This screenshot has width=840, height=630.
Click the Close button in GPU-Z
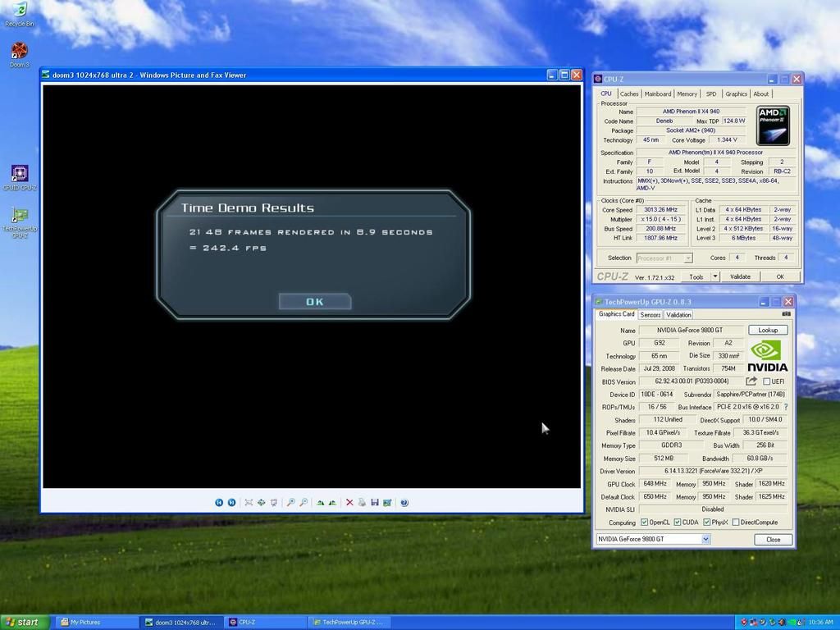[x=773, y=540]
